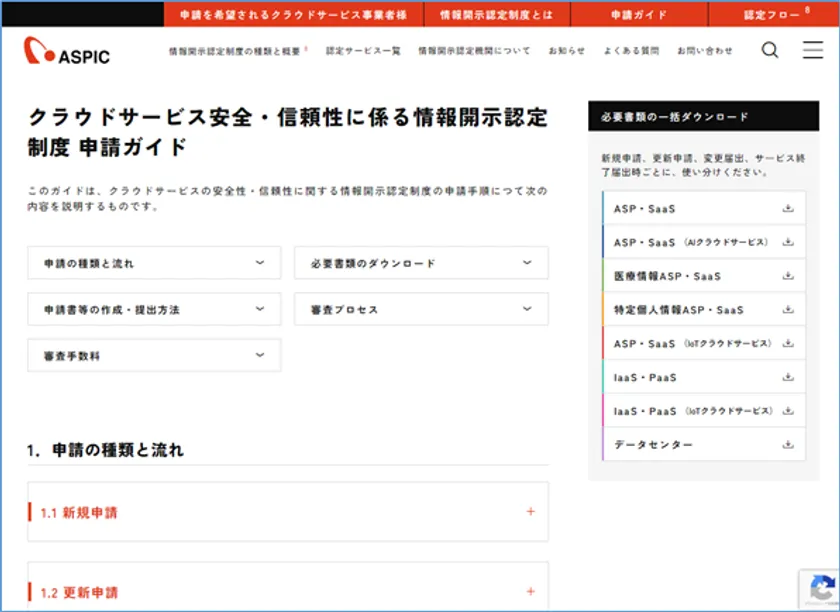Expand section 1.1 新規申請 plus icon
Viewport: 840px width, 612px height.
click(x=530, y=512)
